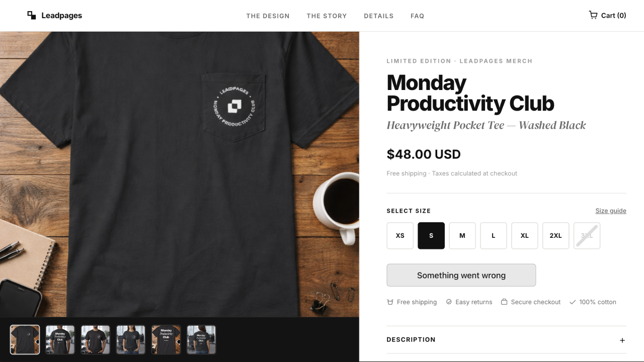Expand the Description section

[x=411, y=339]
